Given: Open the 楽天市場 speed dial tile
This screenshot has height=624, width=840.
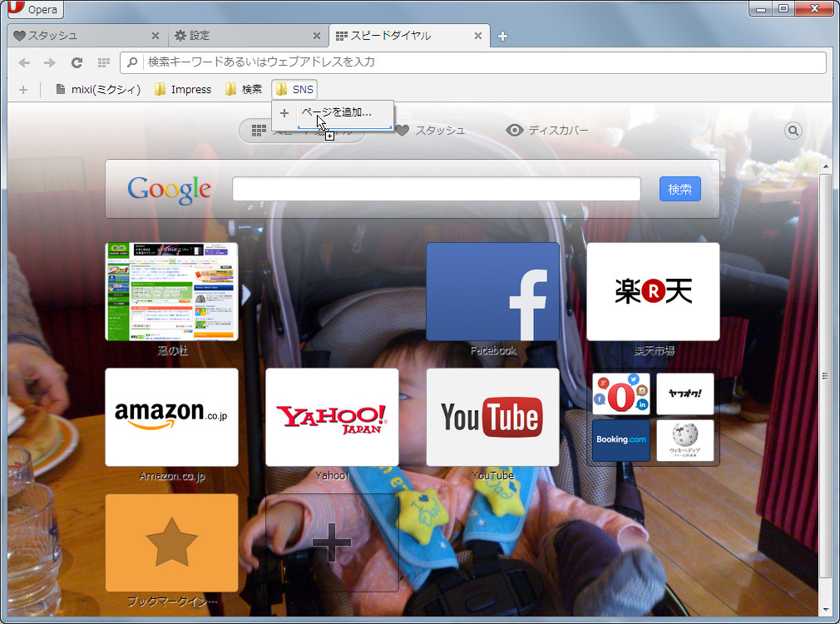Looking at the screenshot, I should point(653,292).
